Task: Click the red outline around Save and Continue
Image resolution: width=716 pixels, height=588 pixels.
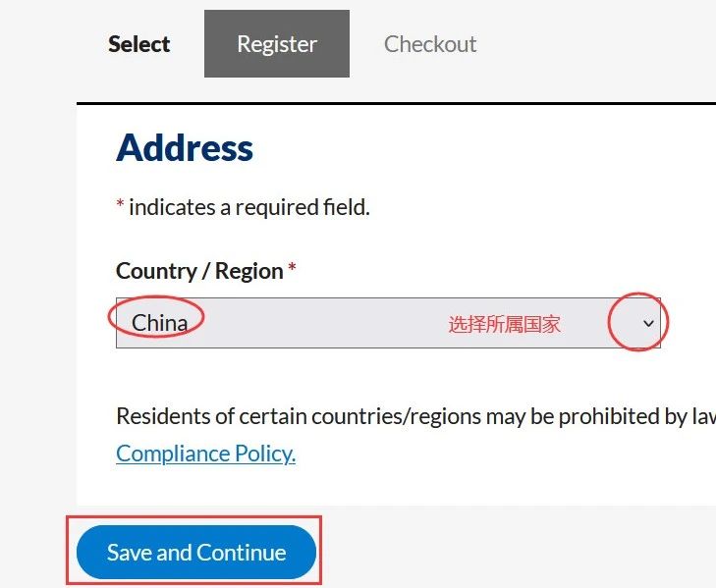Action: tap(69, 551)
